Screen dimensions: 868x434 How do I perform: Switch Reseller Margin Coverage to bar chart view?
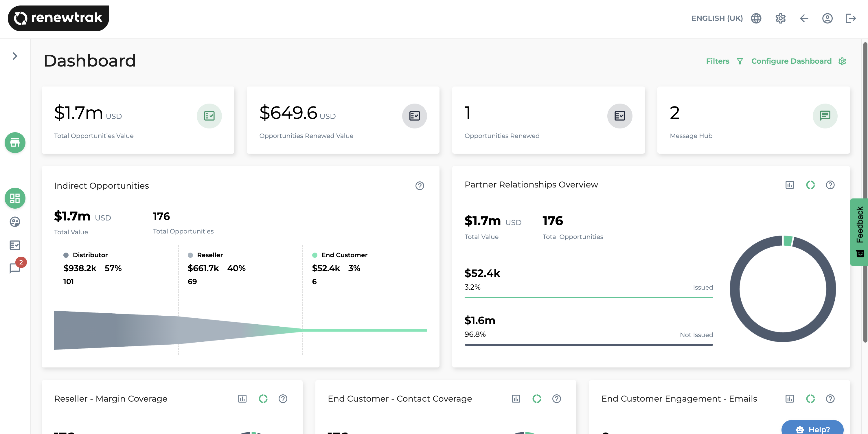click(x=242, y=399)
